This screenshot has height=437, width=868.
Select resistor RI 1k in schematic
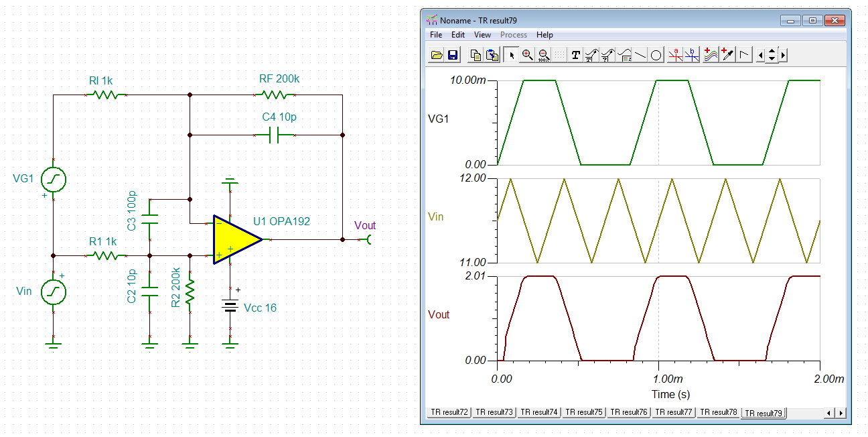point(106,95)
